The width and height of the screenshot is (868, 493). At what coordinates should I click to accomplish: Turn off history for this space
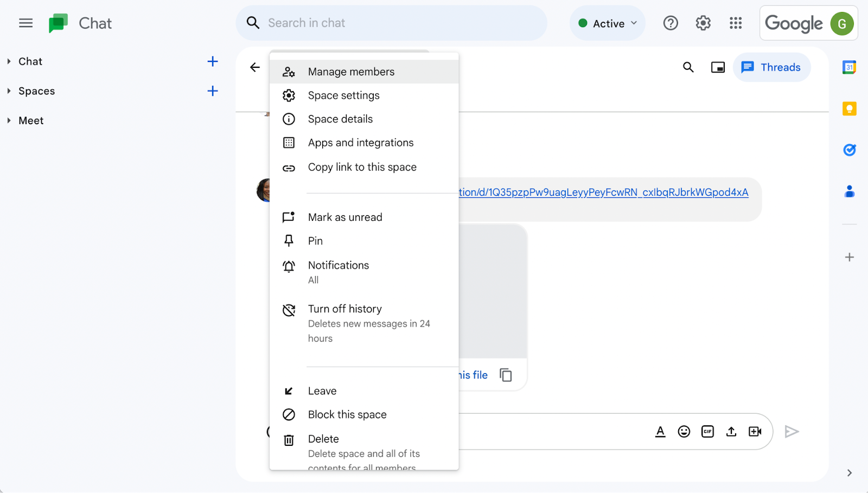[345, 309]
